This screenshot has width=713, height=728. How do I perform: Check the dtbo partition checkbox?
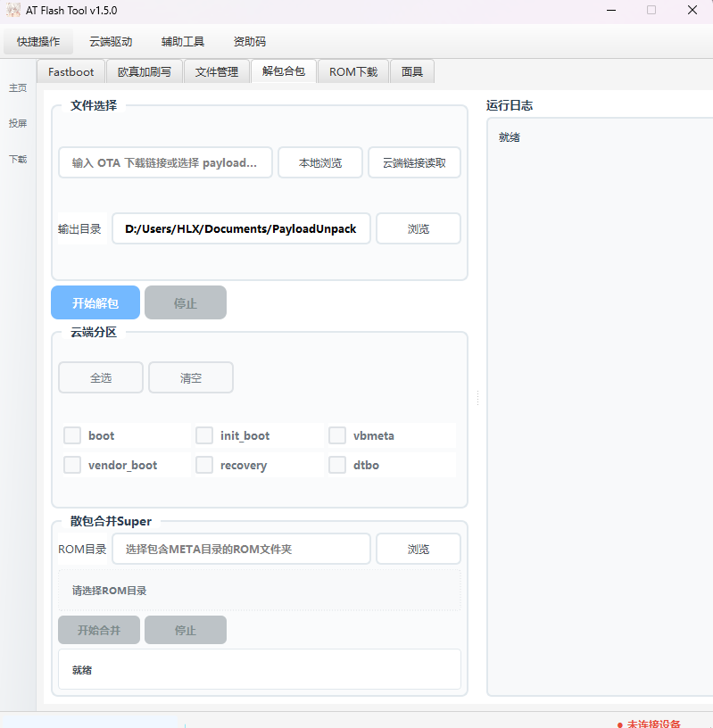337,465
